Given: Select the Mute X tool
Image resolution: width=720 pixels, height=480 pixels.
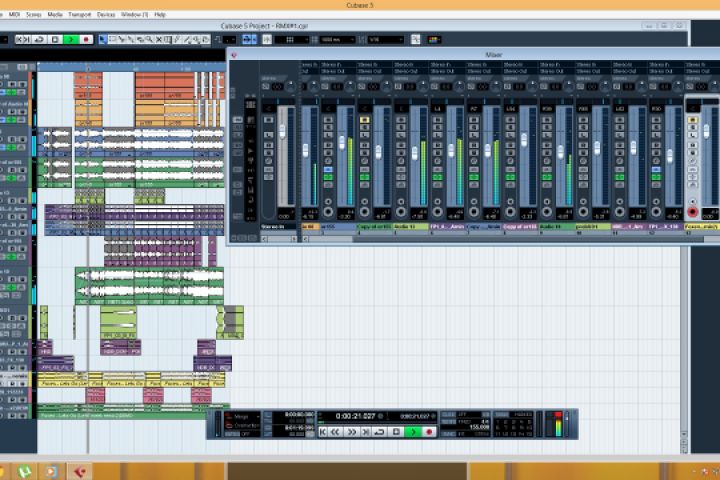Looking at the screenshot, I should (x=159, y=40).
